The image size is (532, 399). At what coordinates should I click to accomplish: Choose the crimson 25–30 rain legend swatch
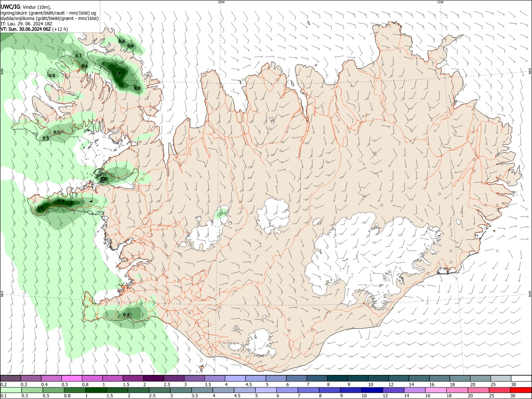click(499, 390)
